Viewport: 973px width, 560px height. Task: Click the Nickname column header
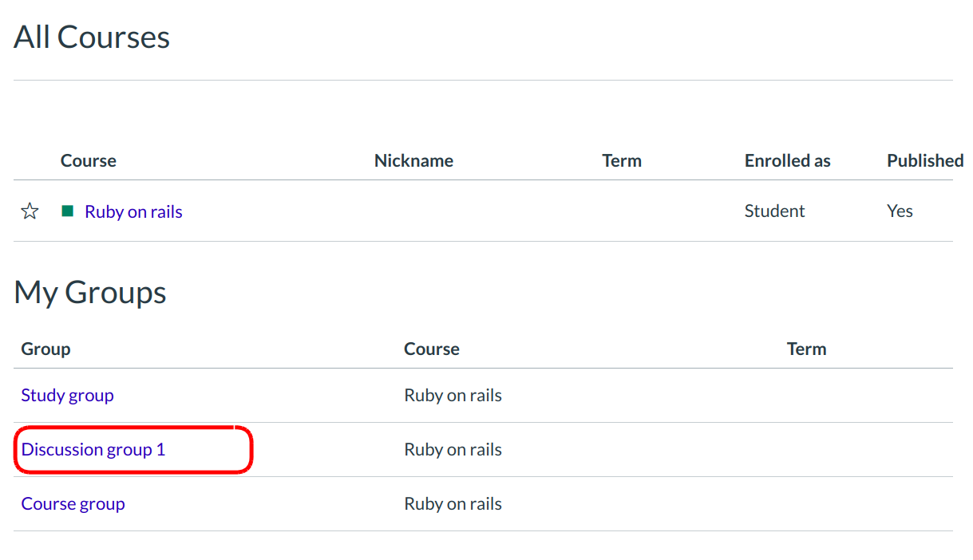click(x=413, y=161)
